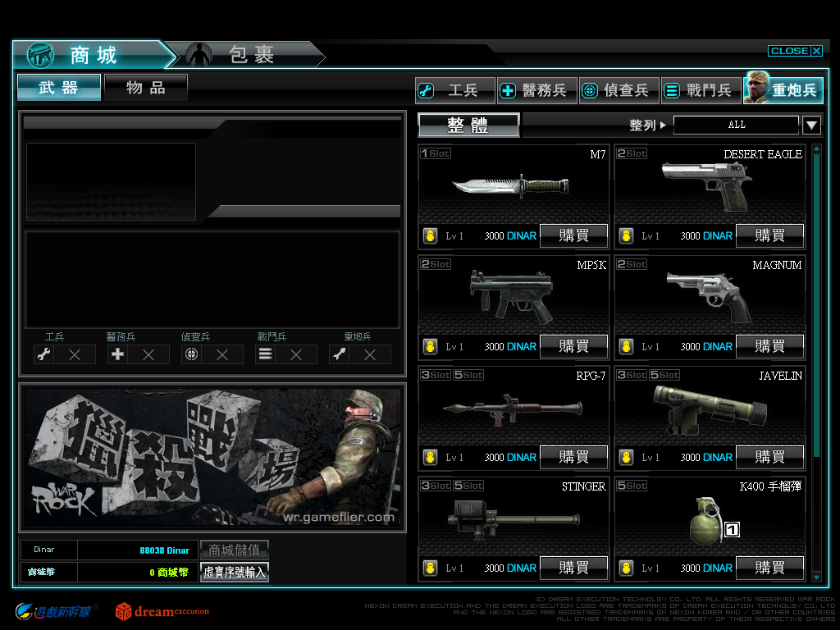Click the 1Slot tag on M7

(435, 153)
